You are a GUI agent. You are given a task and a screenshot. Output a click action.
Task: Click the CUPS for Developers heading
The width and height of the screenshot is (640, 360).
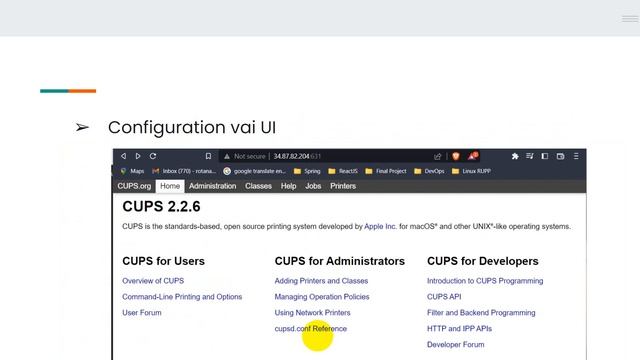pos(482,261)
